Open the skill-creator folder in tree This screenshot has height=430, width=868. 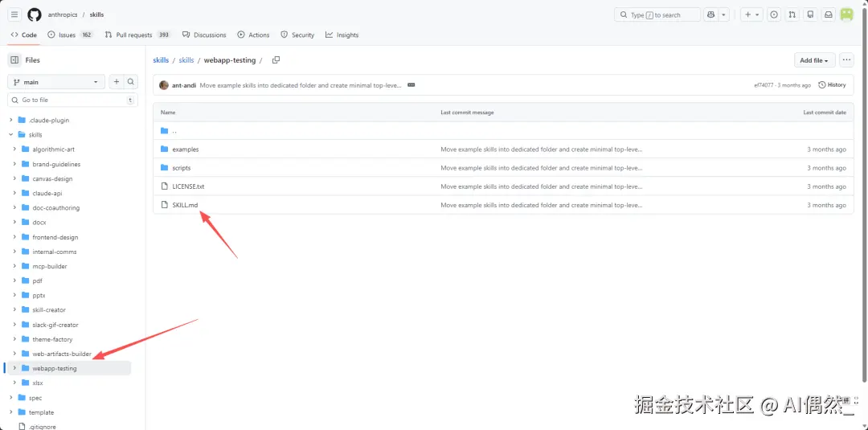click(x=49, y=310)
